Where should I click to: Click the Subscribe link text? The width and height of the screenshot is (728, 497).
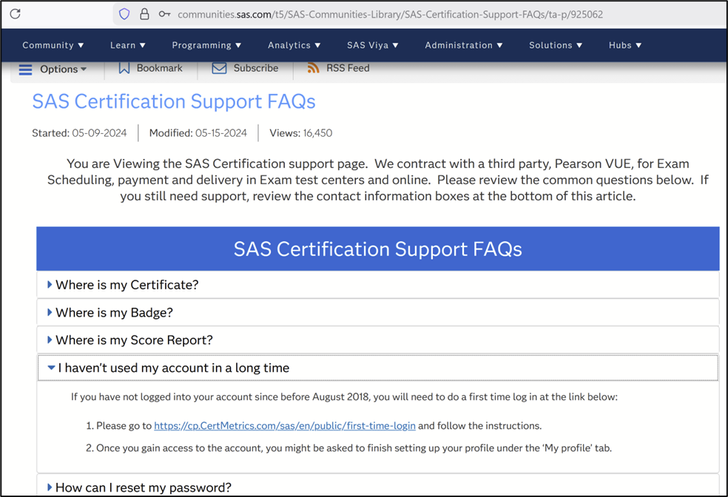pyautogui.click(x=256, y=68)
